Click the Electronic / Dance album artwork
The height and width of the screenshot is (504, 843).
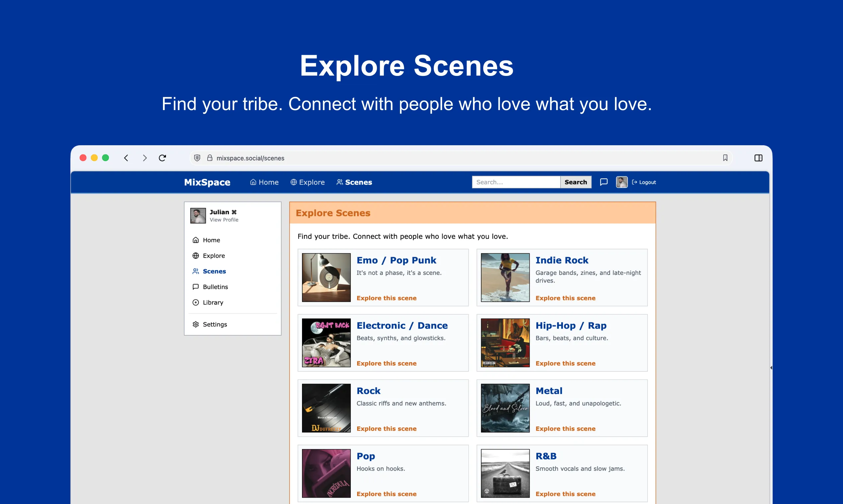coord(326,343)
